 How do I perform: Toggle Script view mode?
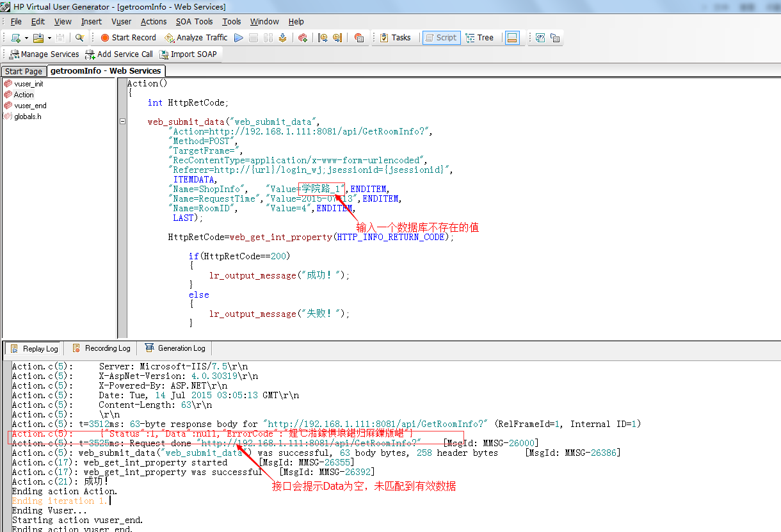pyautogui.click(x=440, y=38)
